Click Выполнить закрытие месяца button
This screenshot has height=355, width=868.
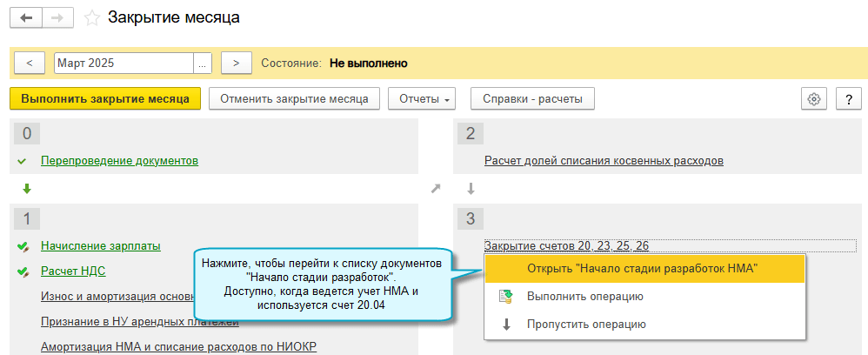tap(105, 99)
